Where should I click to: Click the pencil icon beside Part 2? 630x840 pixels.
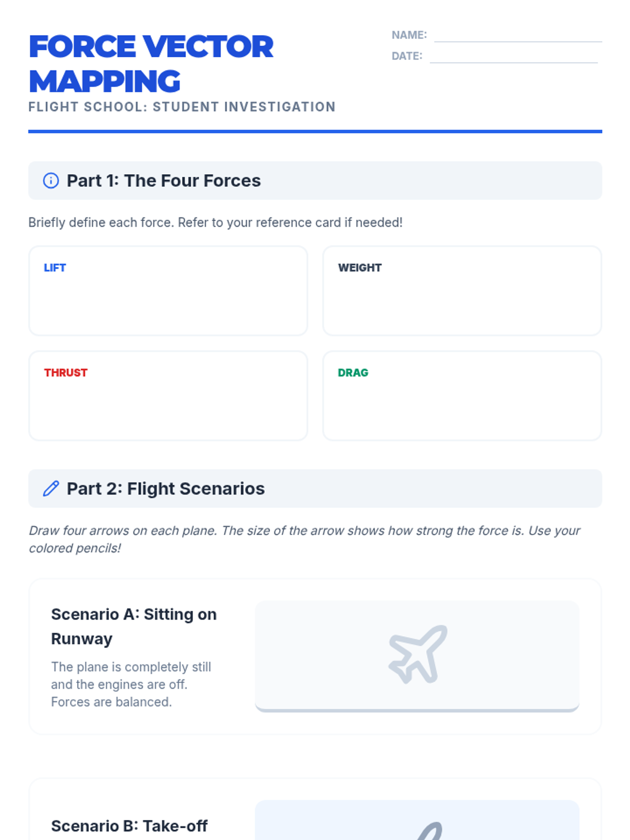tap(51, 489)
